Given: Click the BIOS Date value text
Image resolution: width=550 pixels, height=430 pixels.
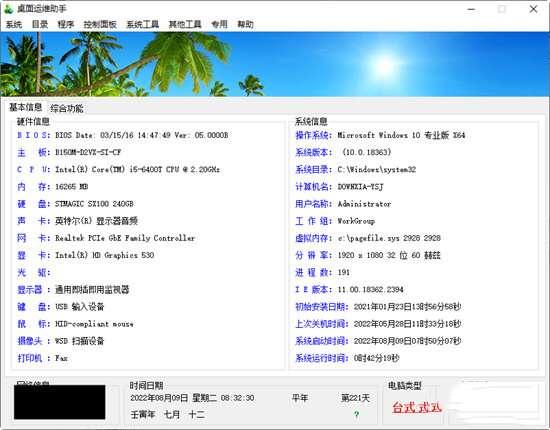Looking at the screenshot, I should [x=141, y=135].
